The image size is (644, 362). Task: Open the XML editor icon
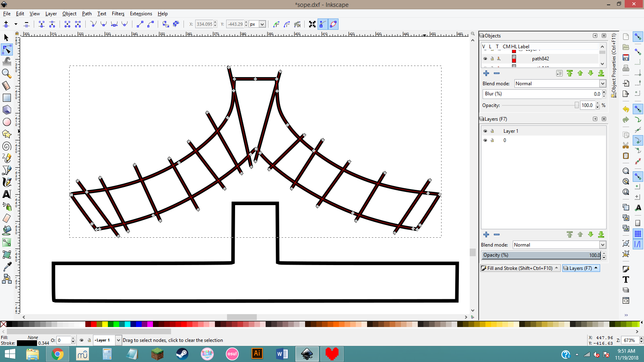[626, 300]
